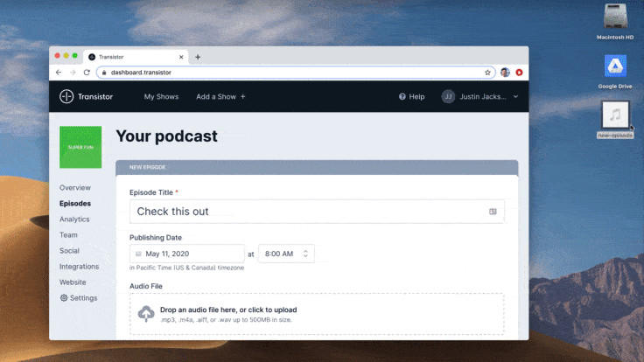
Task: Go to Integrations in the sidebar
Action: coord(79,267)
